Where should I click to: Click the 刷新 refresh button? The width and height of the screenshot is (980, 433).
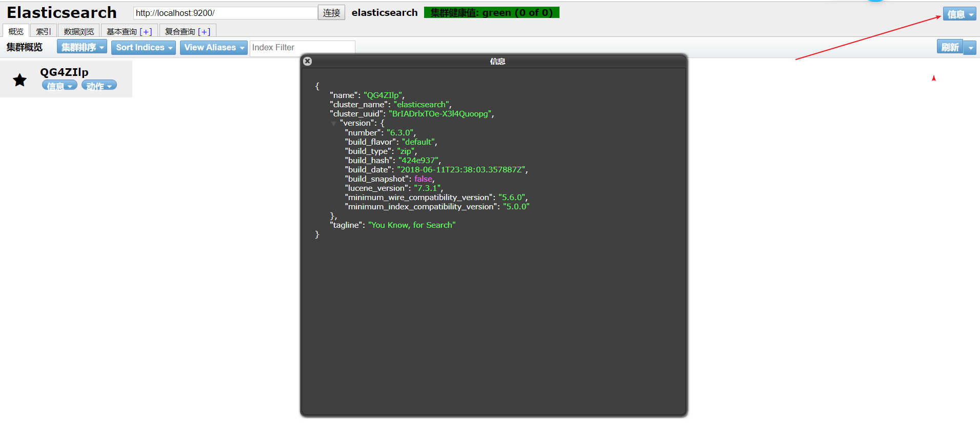pos(950,47)
